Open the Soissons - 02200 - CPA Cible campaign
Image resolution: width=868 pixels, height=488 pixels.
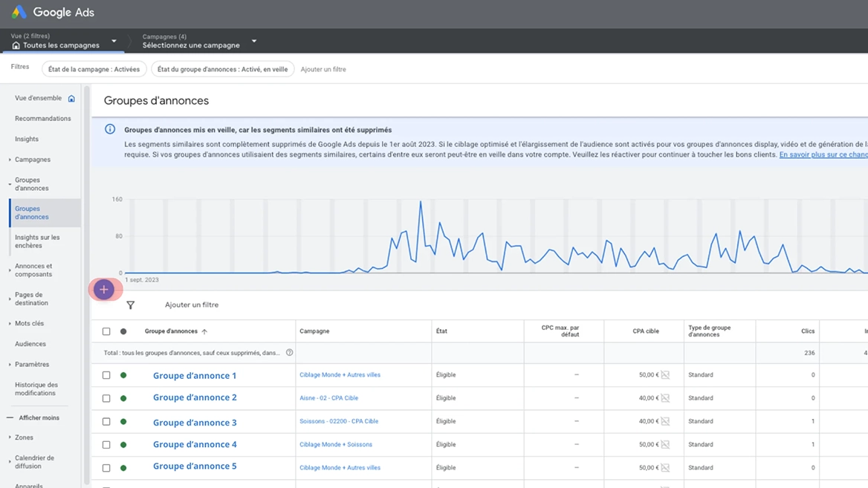point(339,421)
